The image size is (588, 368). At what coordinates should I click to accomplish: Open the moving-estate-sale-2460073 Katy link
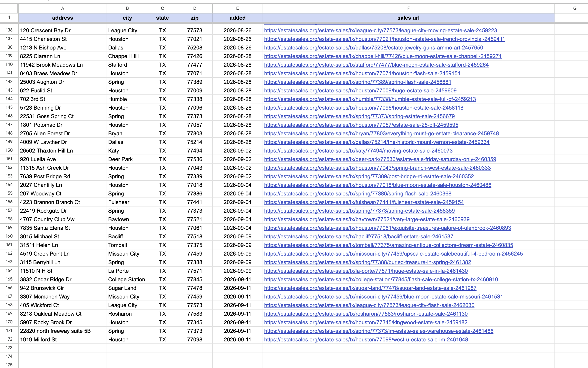(358, 151)
